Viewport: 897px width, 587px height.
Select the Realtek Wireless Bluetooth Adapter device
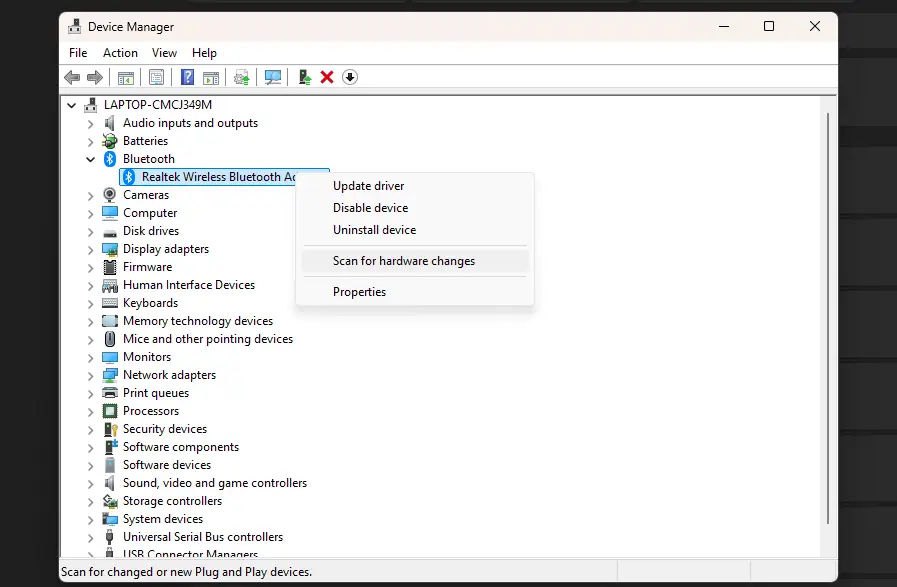tap(215, 176)
